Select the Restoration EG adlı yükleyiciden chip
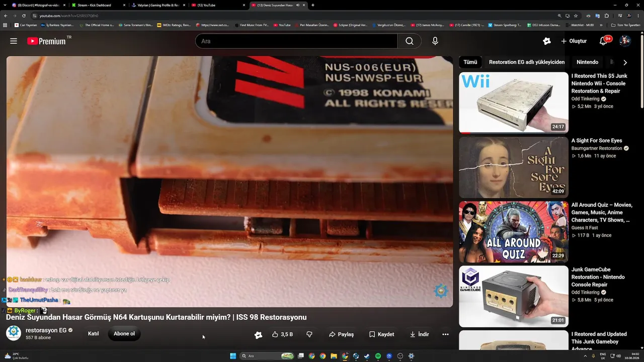644x362 pixels. [527, 62]
